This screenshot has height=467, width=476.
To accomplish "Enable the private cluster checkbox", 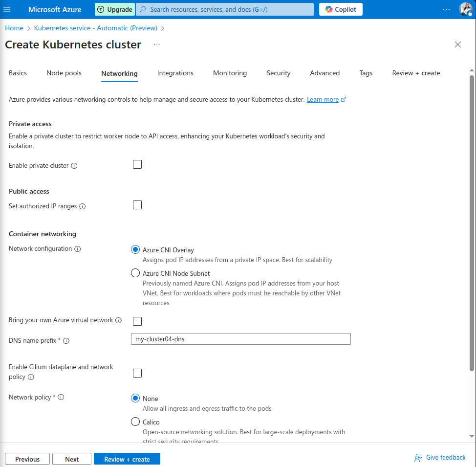I will [x=137, y=164].
